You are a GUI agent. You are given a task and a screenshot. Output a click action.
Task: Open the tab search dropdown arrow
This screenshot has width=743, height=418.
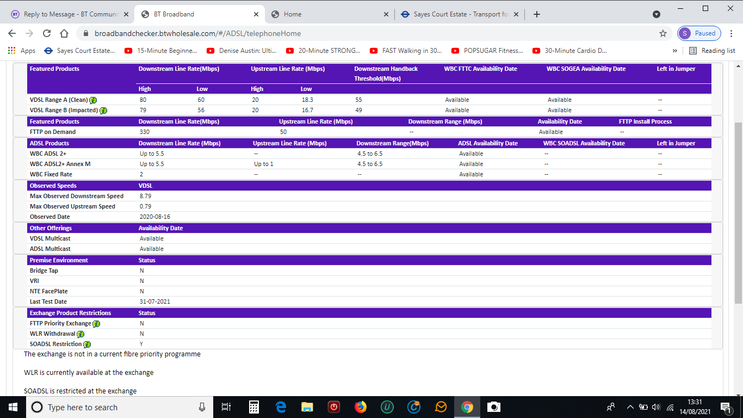(656, 14)
